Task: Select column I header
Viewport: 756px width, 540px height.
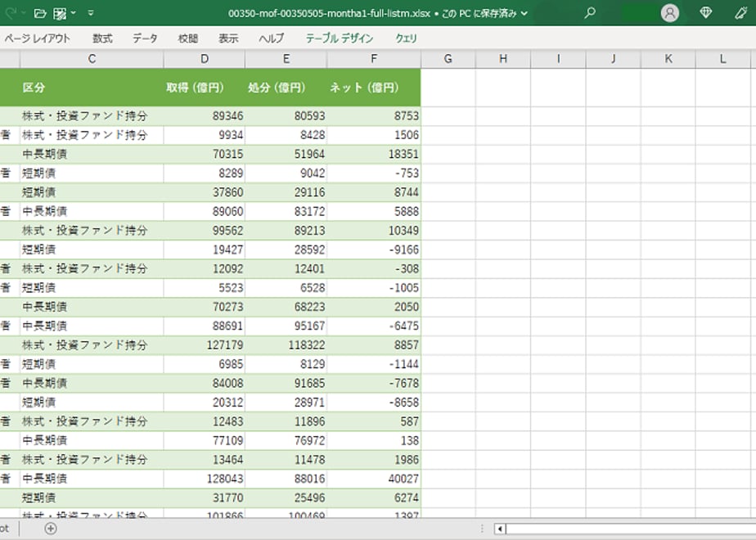Action: [558, 59]
